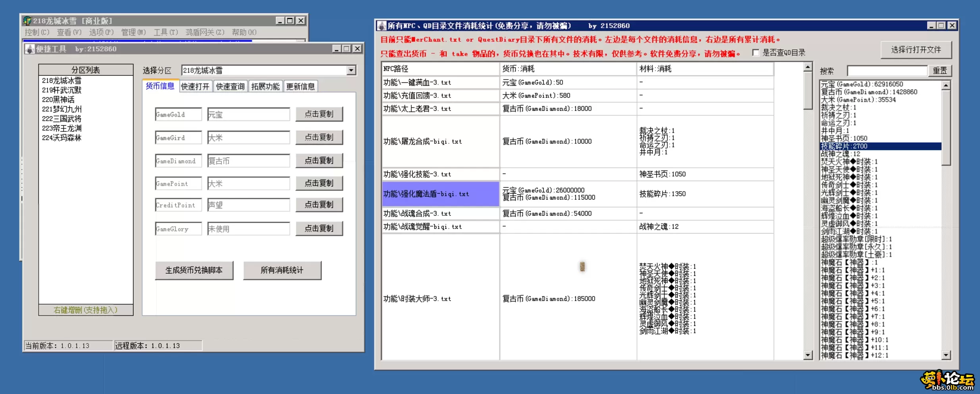
Task: Click NPC table scrollbar up arrow
Action: point(808,67)
